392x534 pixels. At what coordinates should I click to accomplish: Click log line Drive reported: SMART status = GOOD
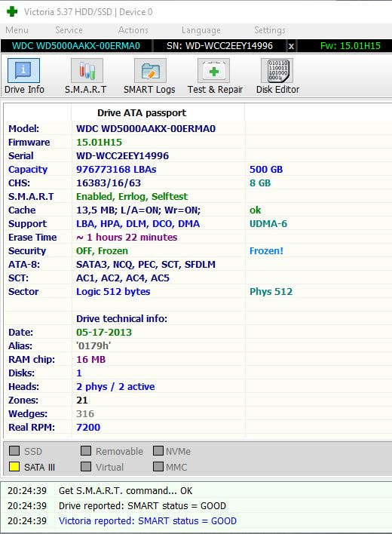click(142, 506)
